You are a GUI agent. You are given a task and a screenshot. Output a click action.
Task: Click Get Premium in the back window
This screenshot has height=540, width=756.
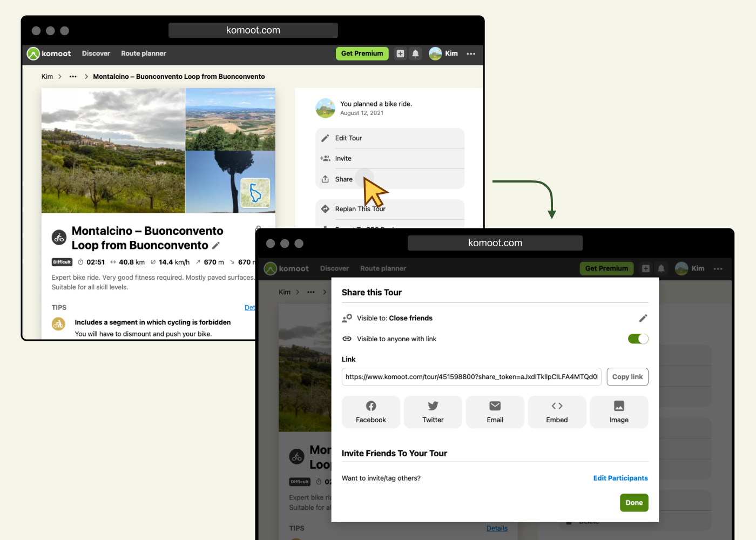click(x=362, y=53)
